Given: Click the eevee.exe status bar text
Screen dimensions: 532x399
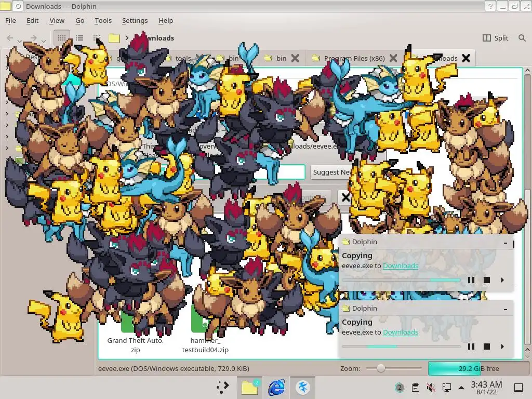Looking at the screenshot, I should (x=174, y=368).
